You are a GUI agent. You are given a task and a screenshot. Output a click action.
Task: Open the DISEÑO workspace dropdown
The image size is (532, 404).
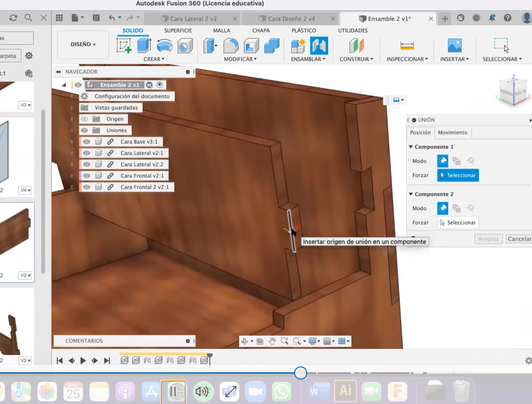coord(83,44)
